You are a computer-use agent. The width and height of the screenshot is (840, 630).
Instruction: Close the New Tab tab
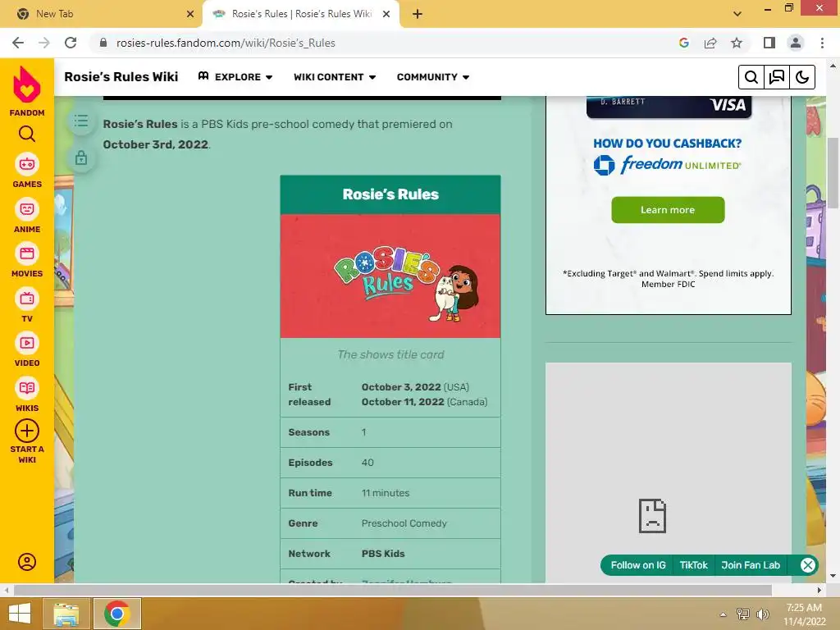pos(190,14)
